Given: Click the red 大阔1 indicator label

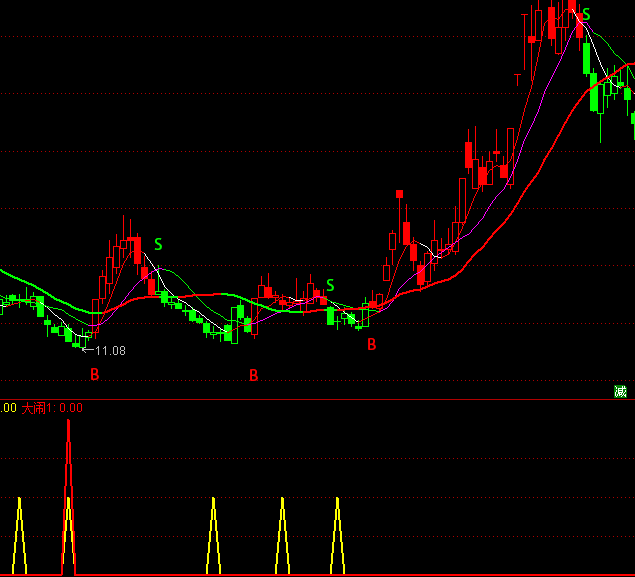Looking at the screenshot, I should pyautogui.click(x=37, y=408).
